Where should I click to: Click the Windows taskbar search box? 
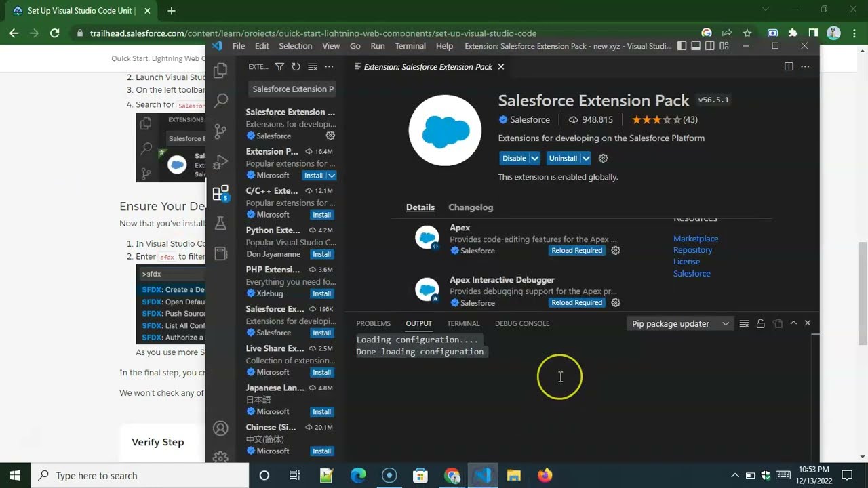[140, 475]
